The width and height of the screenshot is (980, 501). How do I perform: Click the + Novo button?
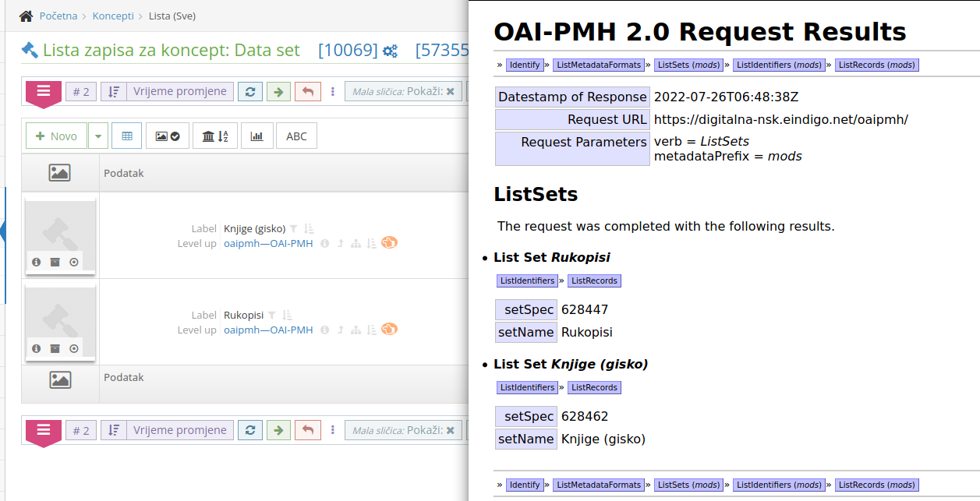[x=55, y=135]
